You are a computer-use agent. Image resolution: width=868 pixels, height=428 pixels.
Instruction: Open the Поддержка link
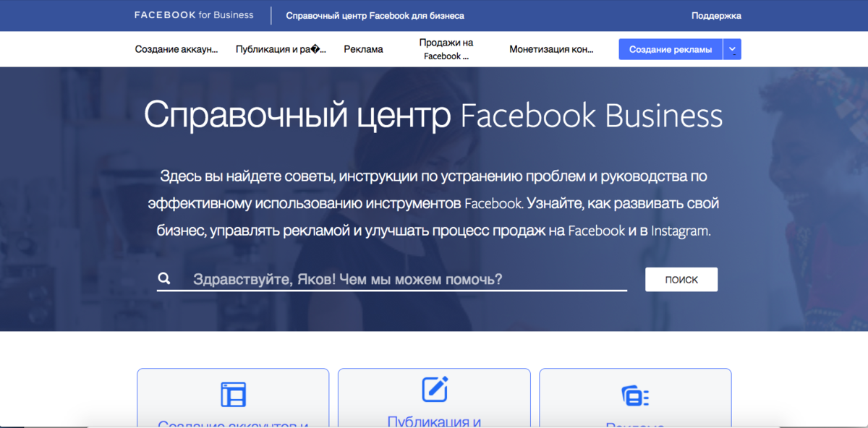(716, 15)
